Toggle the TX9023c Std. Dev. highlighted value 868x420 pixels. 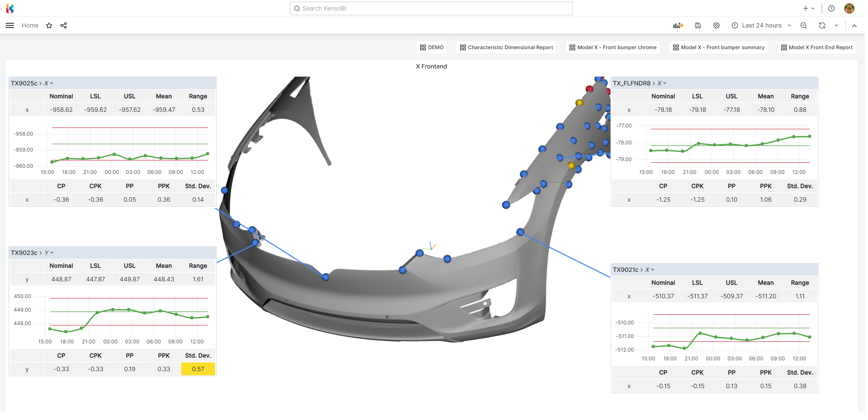[197, 368]
